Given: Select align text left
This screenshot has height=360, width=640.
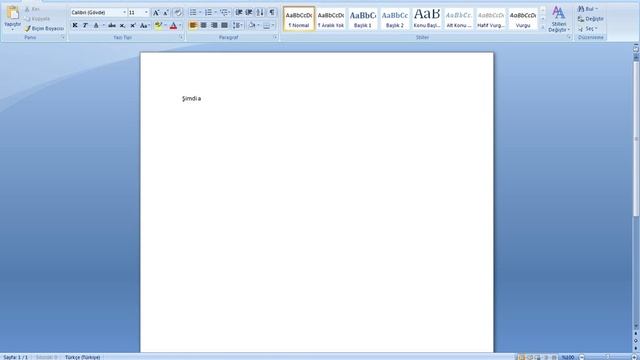Looking at the screenshot, I should [193, 25].
